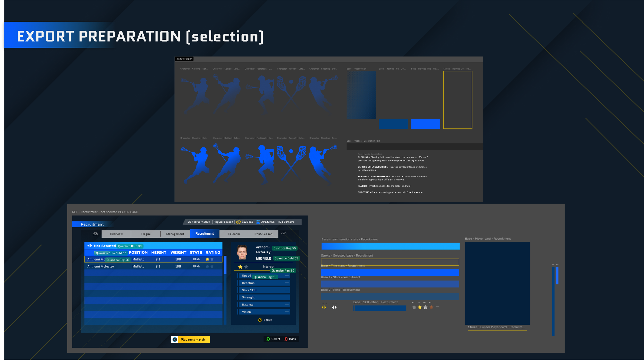Switch to the League tab
This screenshot has height=360, width=644.
point(146,234)
